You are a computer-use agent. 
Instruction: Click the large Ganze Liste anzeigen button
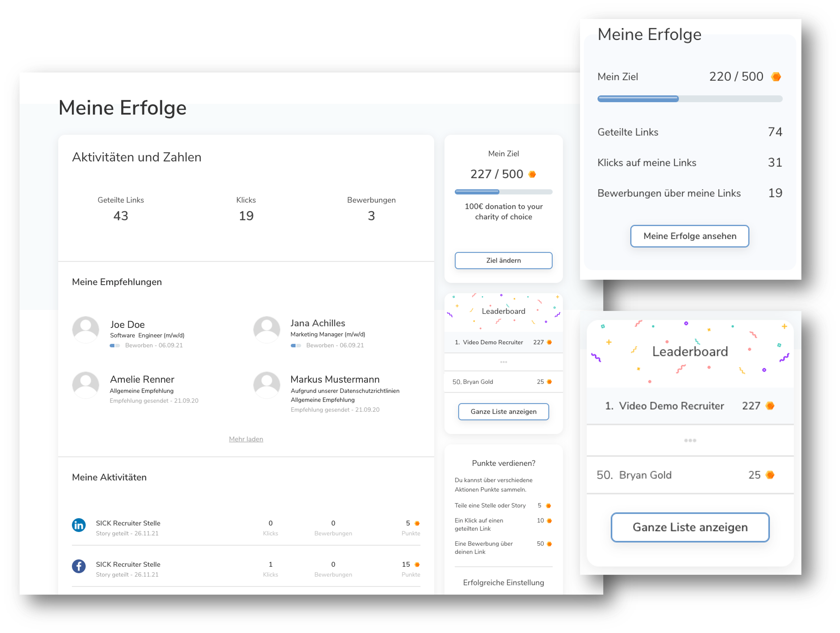(x=690, y=527)
